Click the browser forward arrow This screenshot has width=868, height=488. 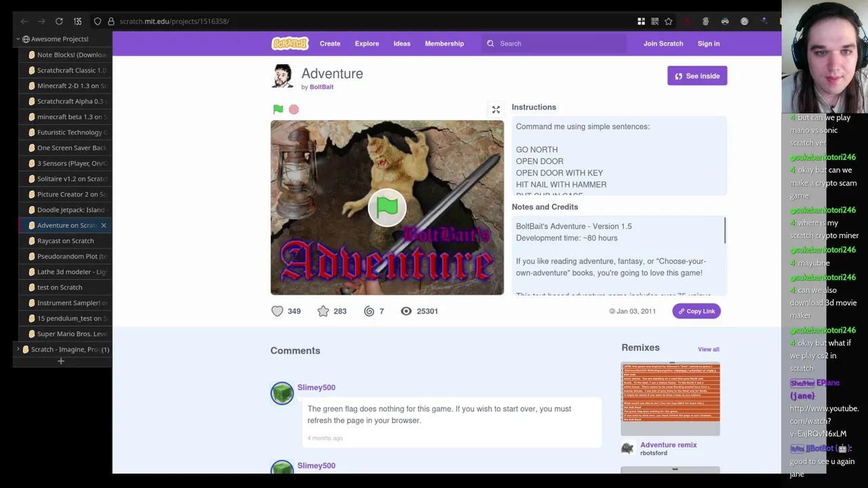(x=41, y=22)
